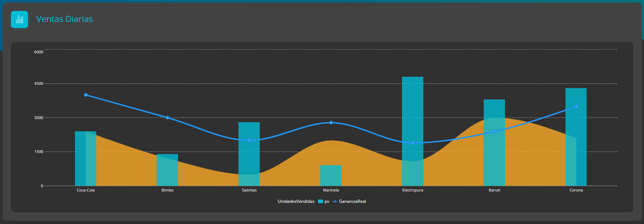Click the Coca-Cola axis label

86,190
